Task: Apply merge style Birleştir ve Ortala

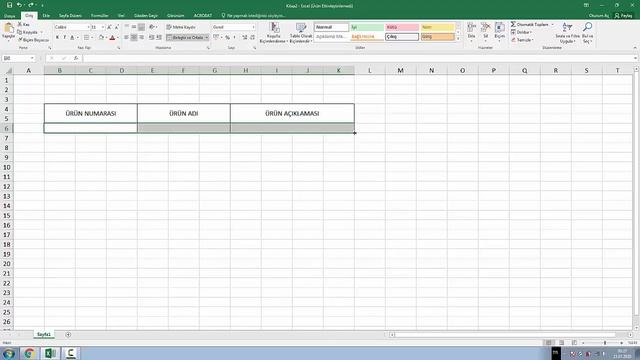Action: click(187, 37)
